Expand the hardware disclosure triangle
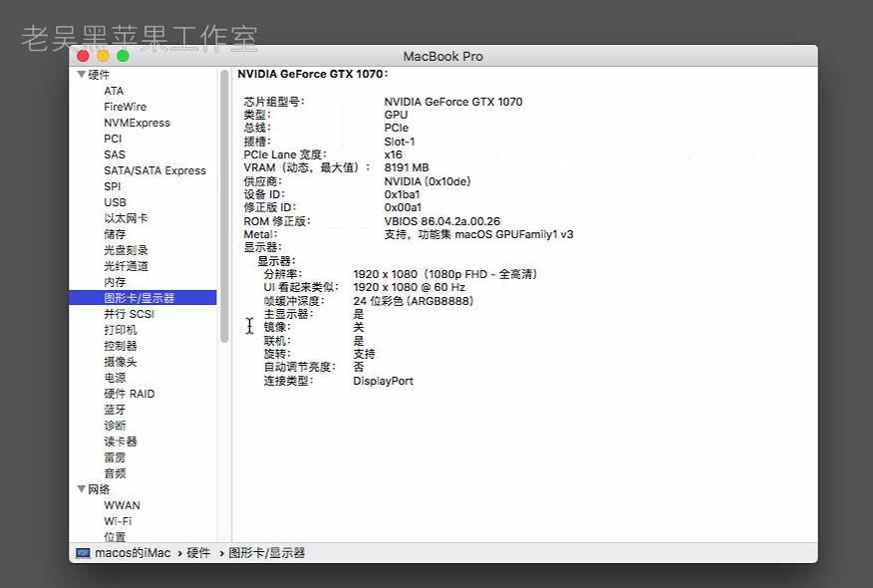Viewport: 873px width, 588px height. point(83,75)
